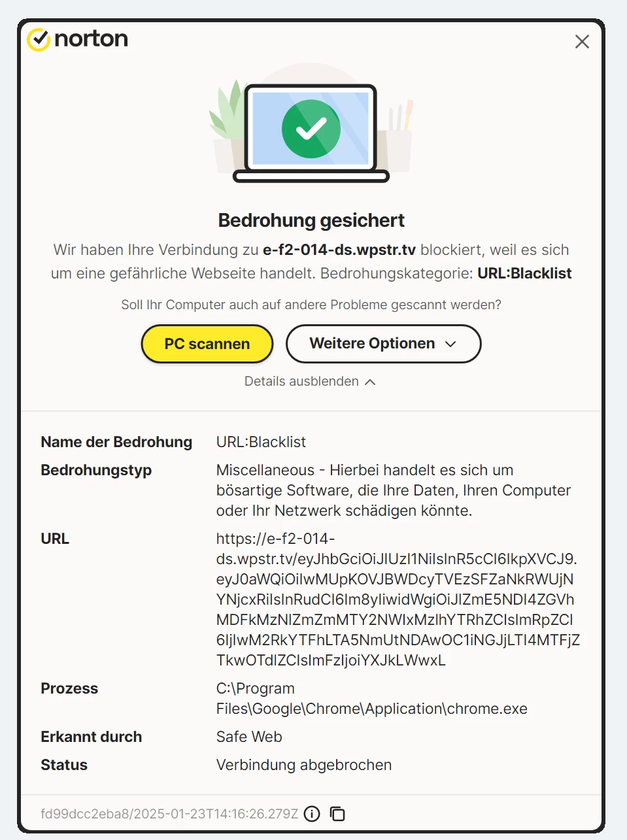The height and width of the screenshot is (840, 627).
Task: Click the scan prompt question text
Action: pyautogui.click(x=311, y=305)
